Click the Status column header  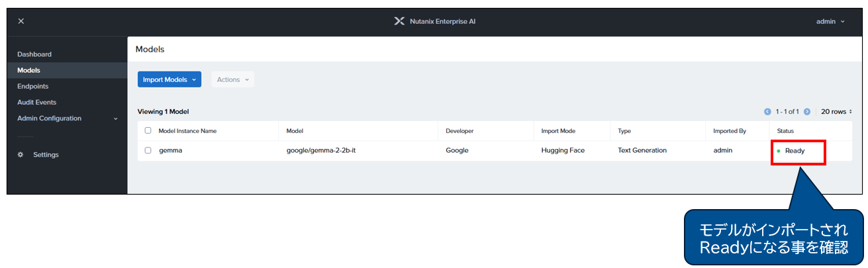coord(785,131)
